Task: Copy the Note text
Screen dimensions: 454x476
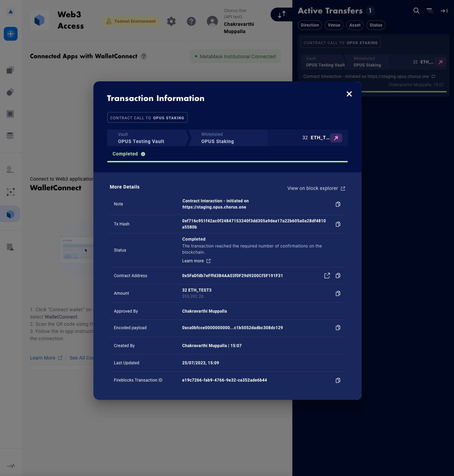Action: (x=338, y=204)
